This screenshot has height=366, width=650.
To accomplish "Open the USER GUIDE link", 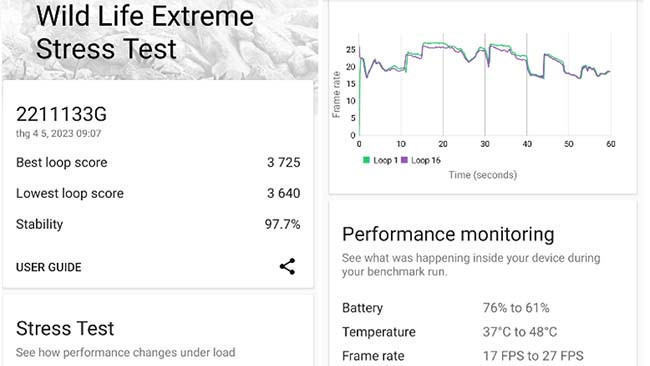I will point(49,267).
